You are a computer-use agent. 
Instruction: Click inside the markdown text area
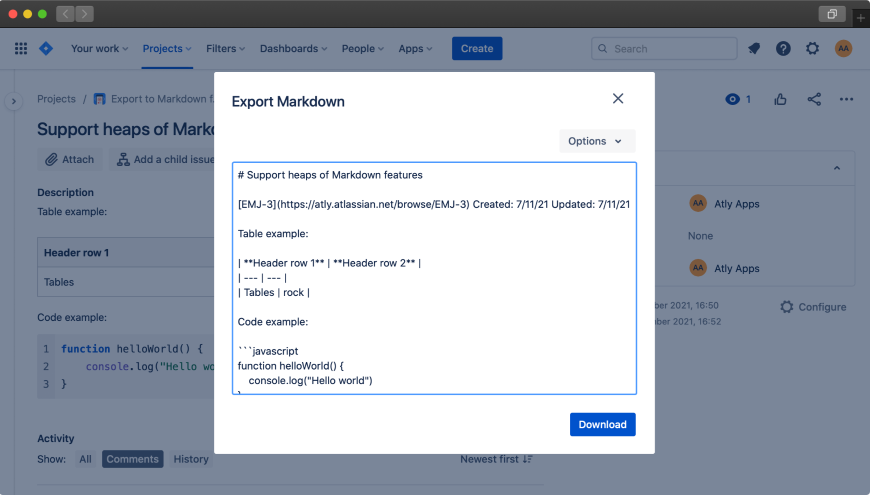click(x=434, y=278)
